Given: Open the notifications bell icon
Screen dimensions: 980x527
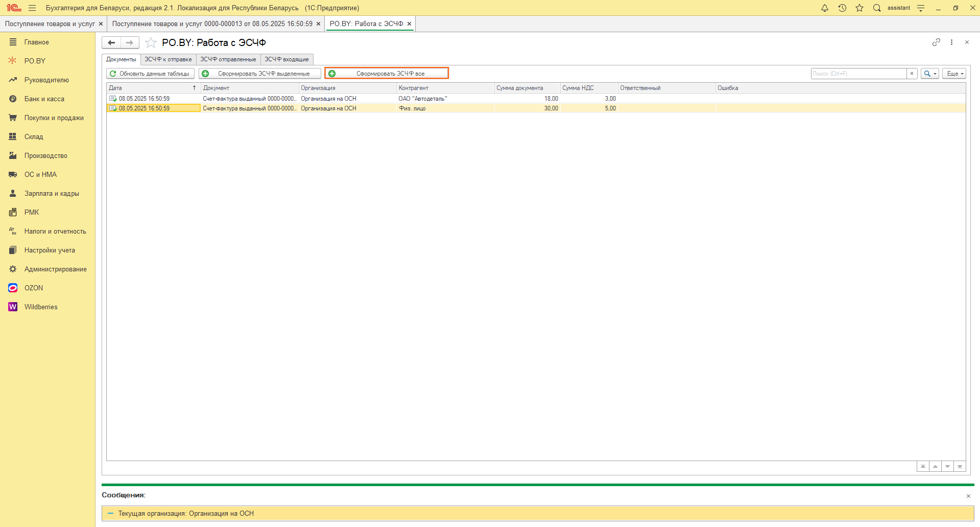Looking at the screenshot, I should pyautogui.click(x=824, y=8).
